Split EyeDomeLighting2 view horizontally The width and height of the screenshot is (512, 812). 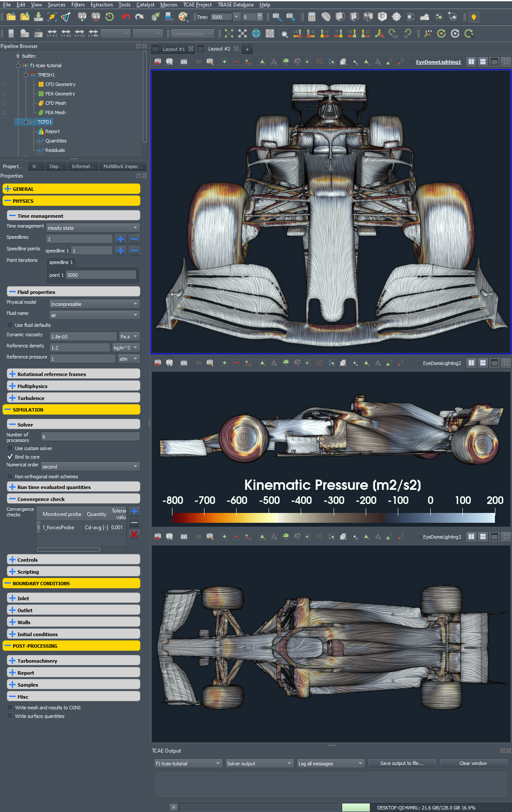click(x=471, y=363)
